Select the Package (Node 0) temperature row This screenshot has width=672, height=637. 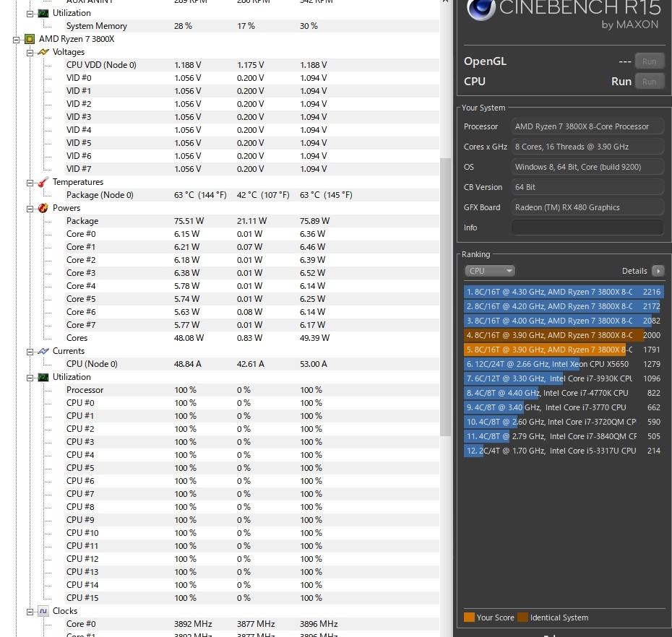(251, 195)
